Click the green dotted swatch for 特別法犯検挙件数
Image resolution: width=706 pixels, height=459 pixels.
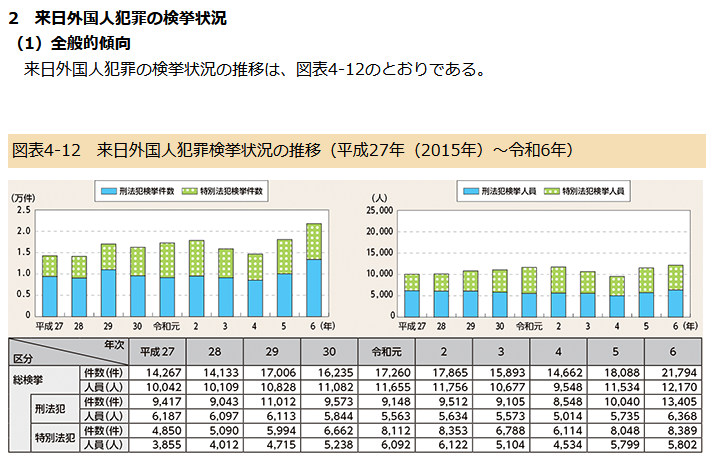[x=189, y=191]
